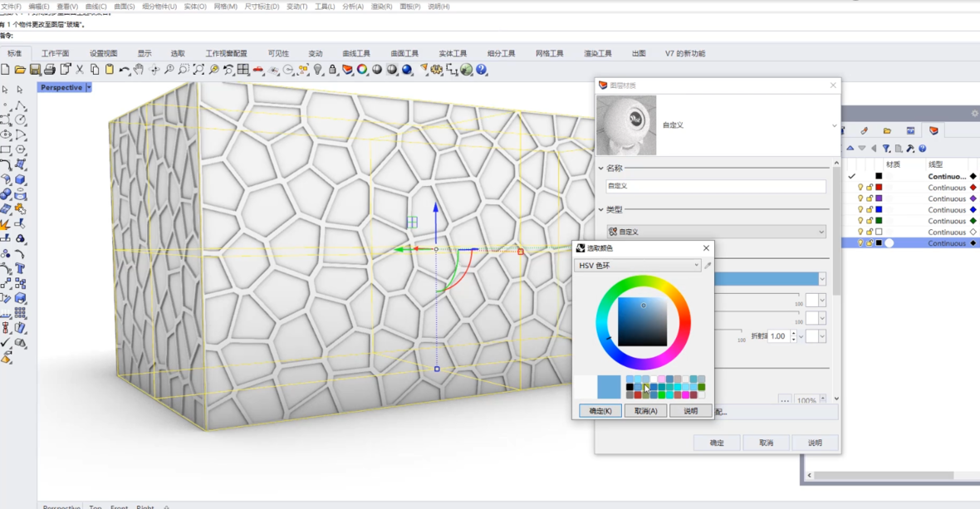
Task: Click the blue Render sphere icon
Action: coord(407,70)
